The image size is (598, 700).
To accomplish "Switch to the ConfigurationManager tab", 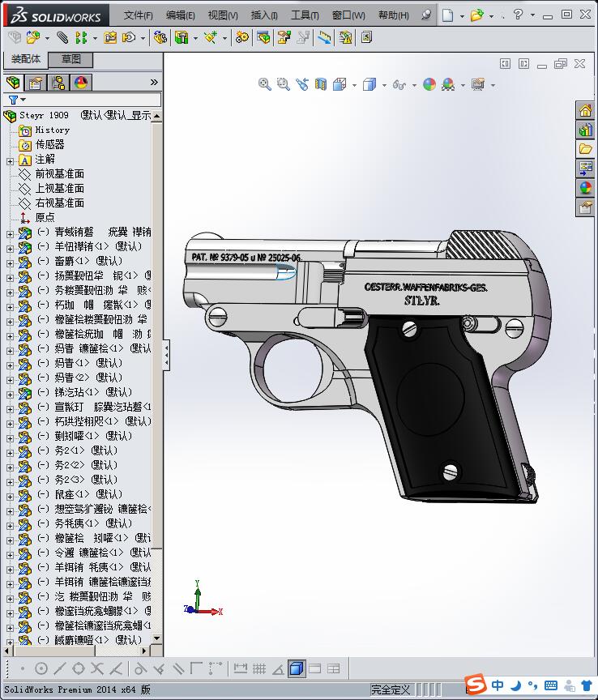I will 58,82.
